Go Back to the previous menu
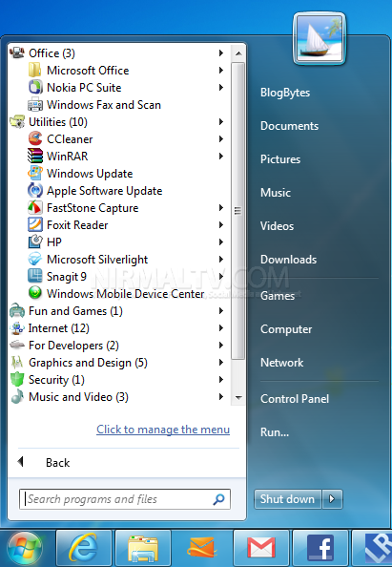 pos(57,463)
